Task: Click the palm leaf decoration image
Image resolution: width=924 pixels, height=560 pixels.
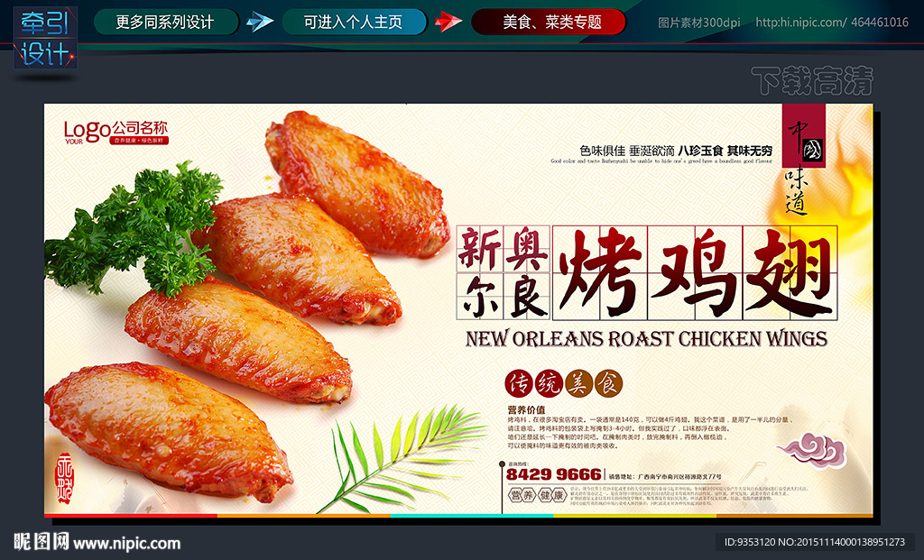Action: [401, 458]
